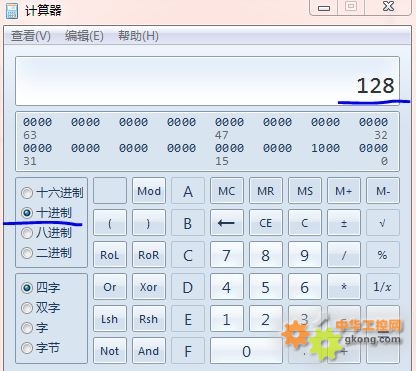Click the Lsh left shift button
This screenshot has height=371, width=416.
pos(110,319)
